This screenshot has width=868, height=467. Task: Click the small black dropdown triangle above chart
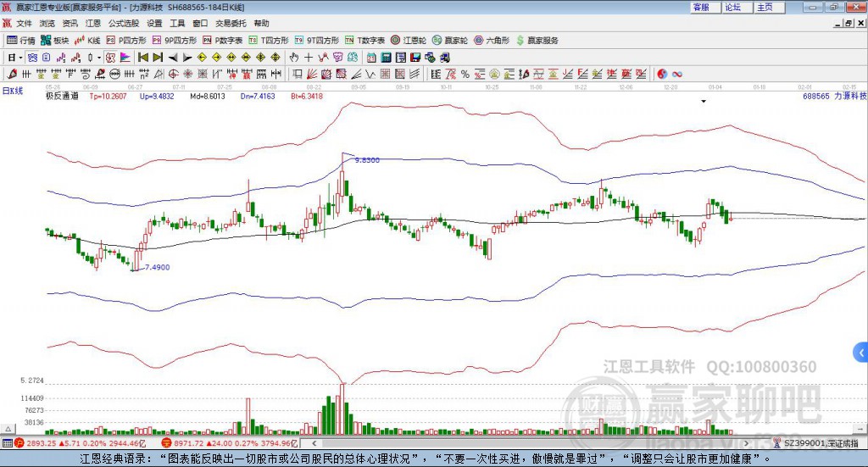pos(704,101)
